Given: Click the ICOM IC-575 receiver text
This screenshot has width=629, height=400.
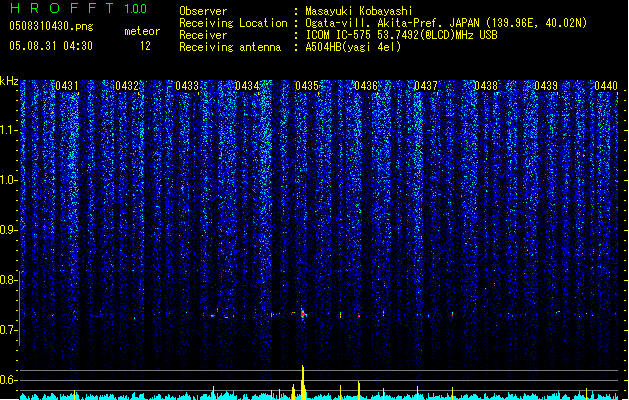Looking at the screenshot, I should [401, 35].
